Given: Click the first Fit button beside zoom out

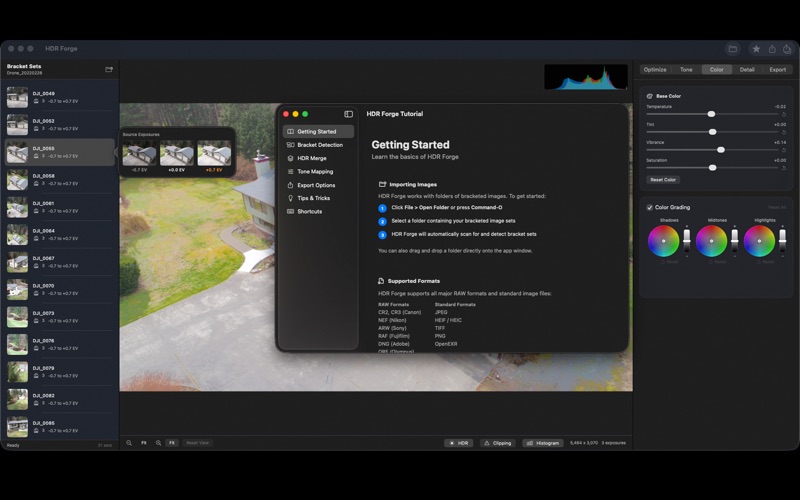Looking at the screenshot, I should point(144,443).
